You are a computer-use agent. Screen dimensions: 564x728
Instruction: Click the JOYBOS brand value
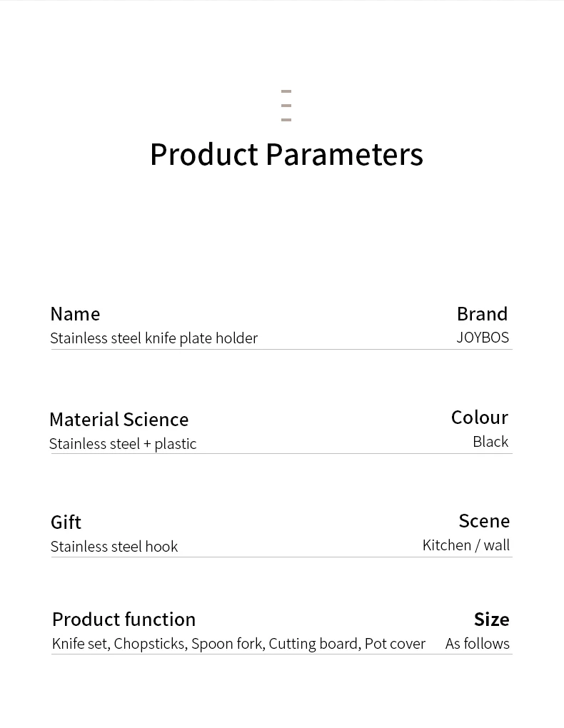[x=483, y=338]
